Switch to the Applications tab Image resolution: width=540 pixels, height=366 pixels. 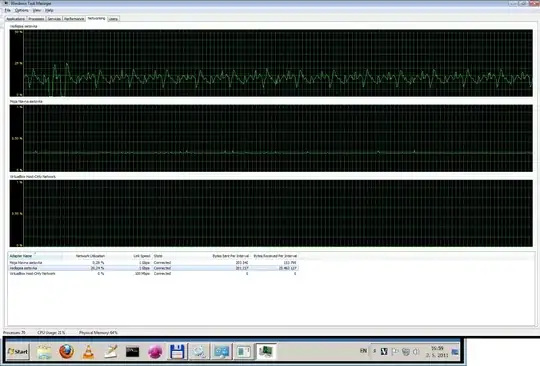(x=15, y=19)
